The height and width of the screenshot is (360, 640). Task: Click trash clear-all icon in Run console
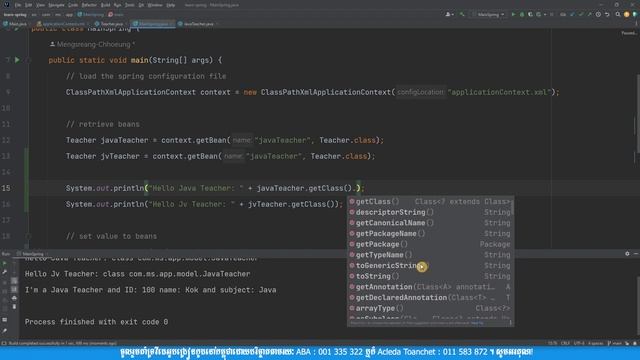pos(14,307)
